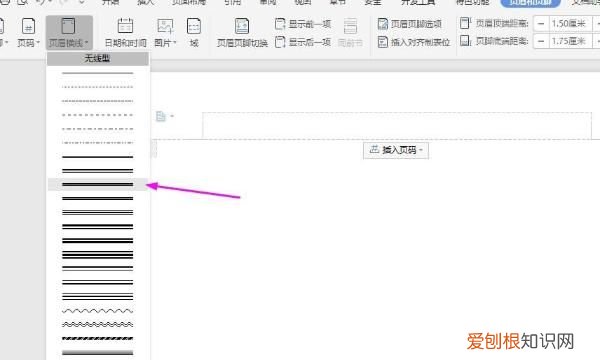Click the 1.50厘米 header distance field

[570, 24]
